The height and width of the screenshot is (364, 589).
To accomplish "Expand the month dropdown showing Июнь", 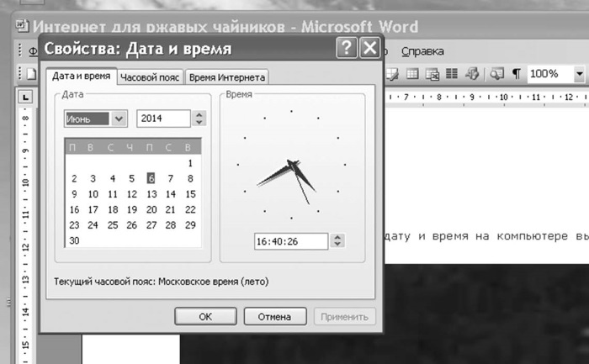I will pyautogui.click(x=119, y=119).
